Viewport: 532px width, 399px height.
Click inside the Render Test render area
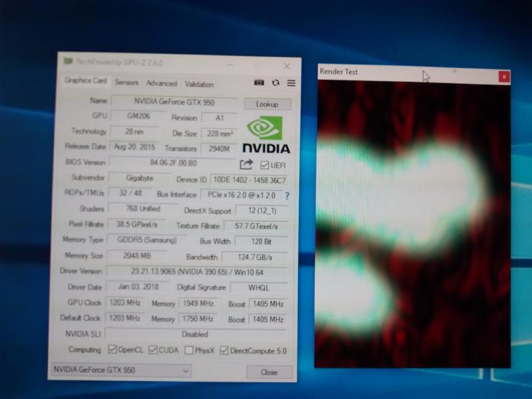pyautogui.click(x=412, y=225)
